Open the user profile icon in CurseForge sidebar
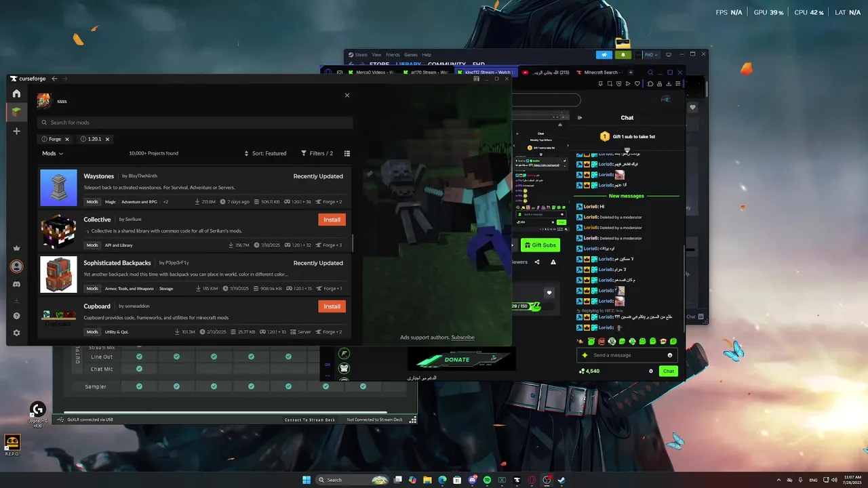This screenshot has width=868, height=488. (x=16, y=266)
